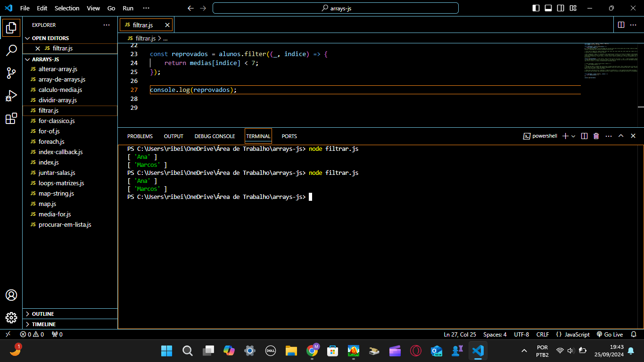Open the Run menu
This screenshot has width=644, height=362.
pos(128,8)
